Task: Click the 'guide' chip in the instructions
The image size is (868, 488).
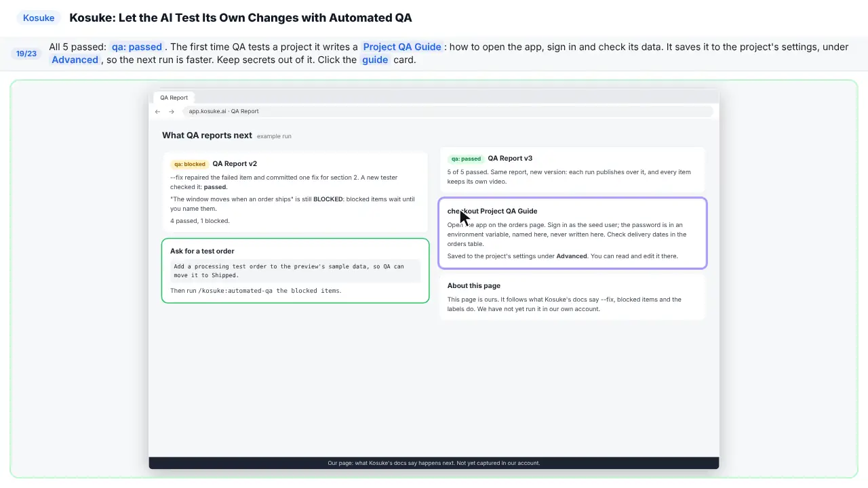Action: click(x=375, y=60)
